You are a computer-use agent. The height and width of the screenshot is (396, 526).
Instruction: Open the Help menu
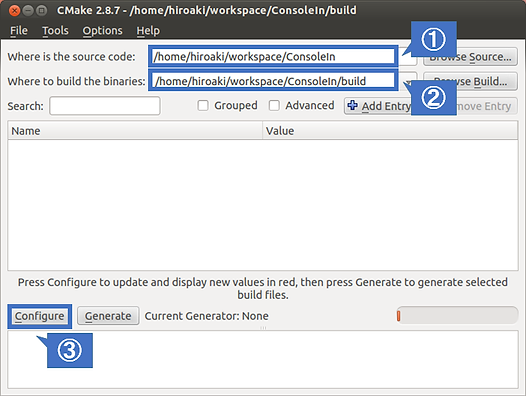[x=148, y=31]
